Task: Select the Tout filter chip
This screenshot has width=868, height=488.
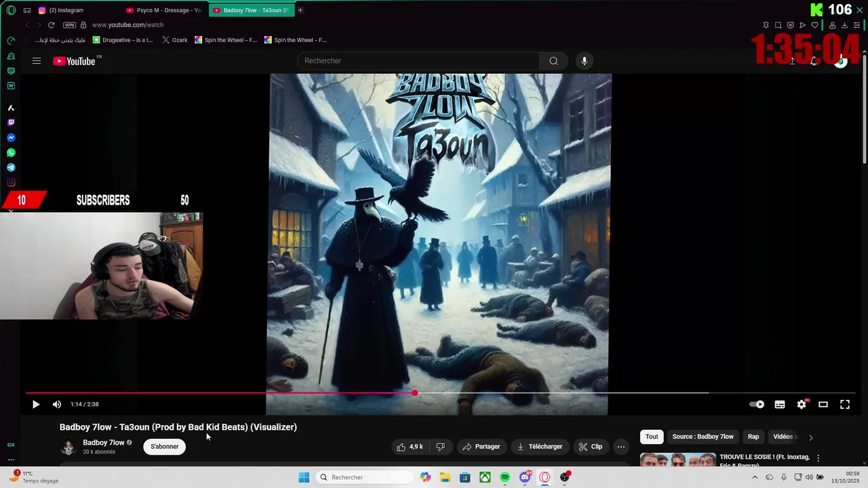Action: 652,437
